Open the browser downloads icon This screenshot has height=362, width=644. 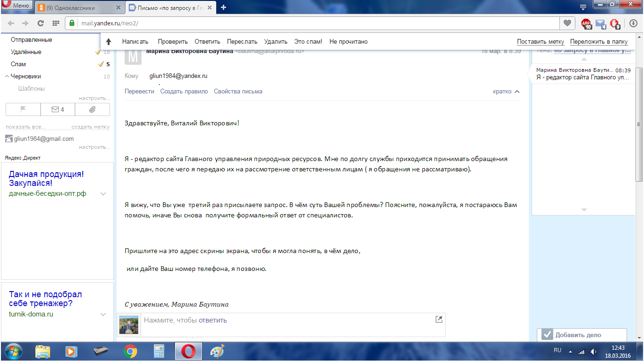(x=633, y=23)
